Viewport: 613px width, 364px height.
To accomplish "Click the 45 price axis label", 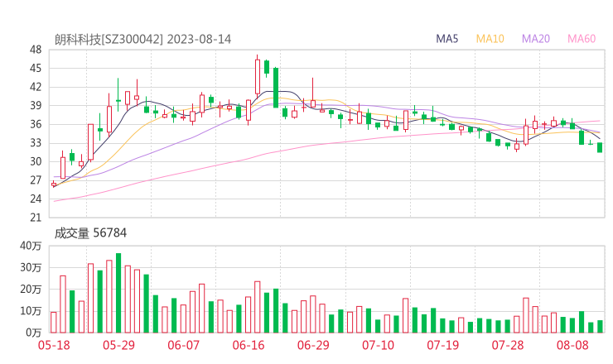I will click(x=36, y=69).
